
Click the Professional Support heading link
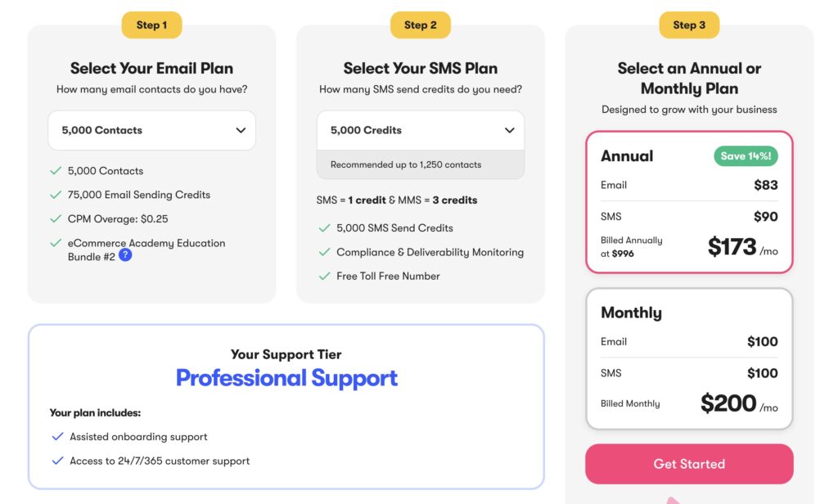286,378
